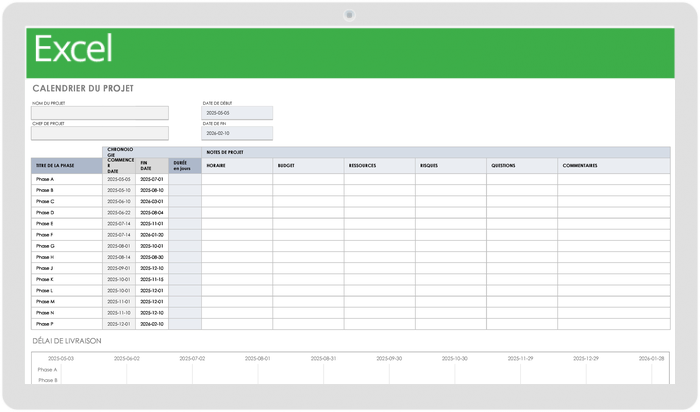The height and width of the screenshot is (412, 700).
Task: Click Phase P end date 2026-02-10 in table
Action: coord(152,324)
